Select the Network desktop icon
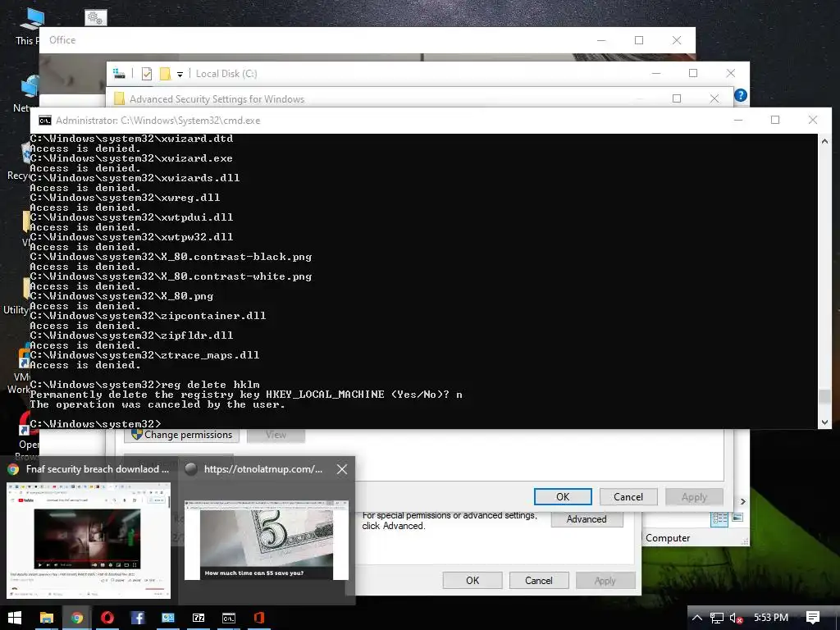 point(30,94)
